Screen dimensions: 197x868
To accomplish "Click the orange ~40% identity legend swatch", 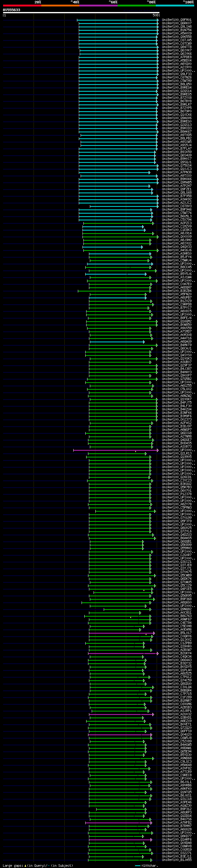I will pyautogui.click(x=60, y=6).
